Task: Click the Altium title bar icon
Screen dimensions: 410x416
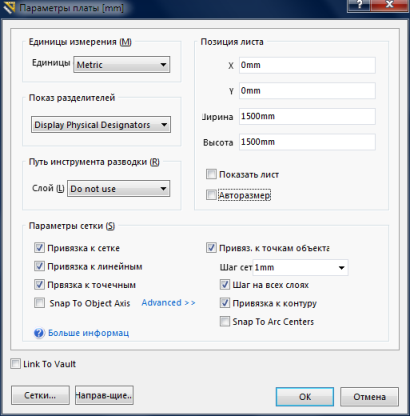Action: pos(9,7)
